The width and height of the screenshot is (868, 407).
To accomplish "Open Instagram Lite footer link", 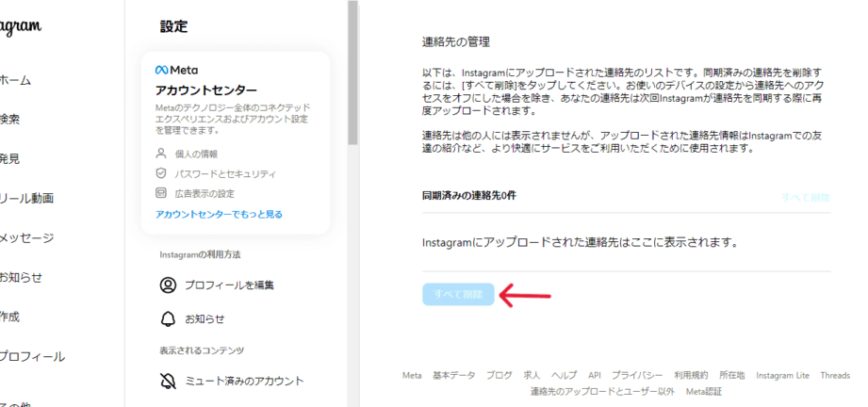I will click(783, 375).
